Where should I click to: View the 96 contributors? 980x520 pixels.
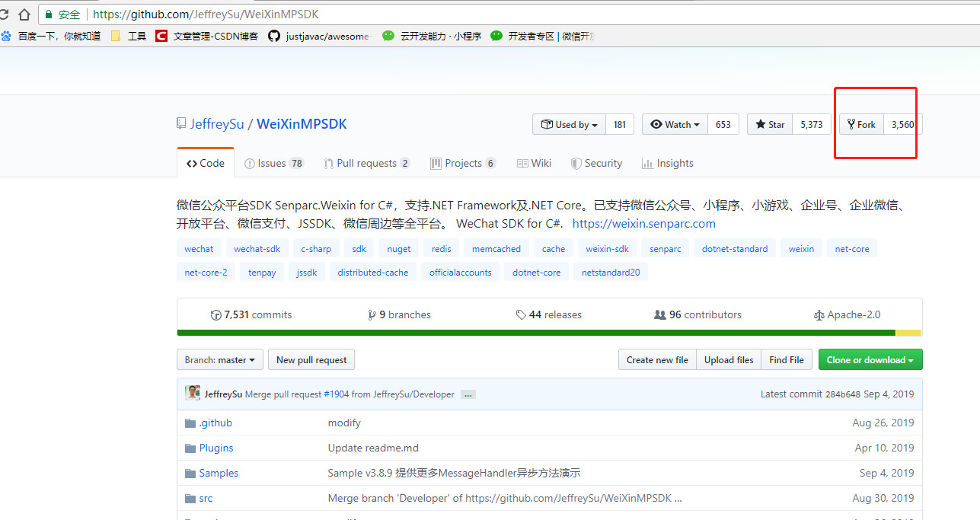pos(697,314)
